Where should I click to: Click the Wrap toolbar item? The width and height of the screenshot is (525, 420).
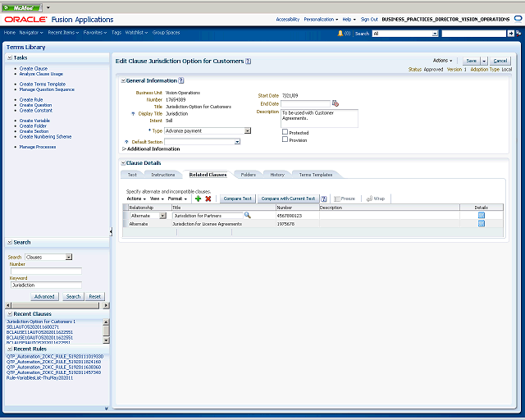point(376,199)
